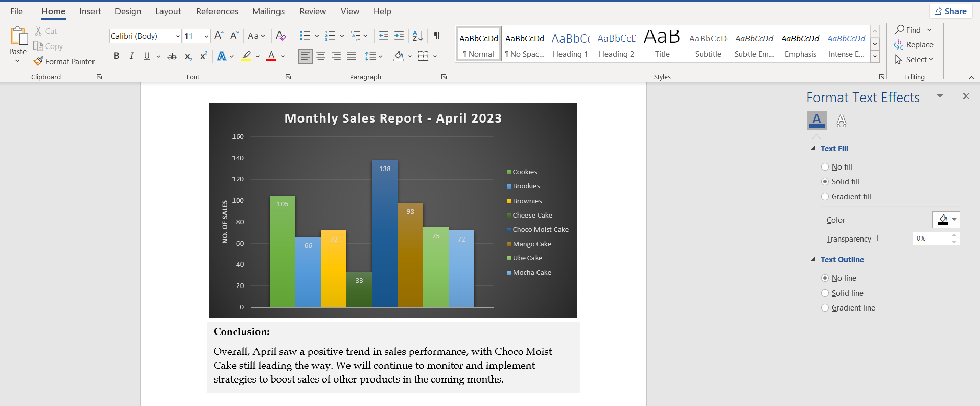The image size is (980, 406).
Task: Select No fill text option
Action: (836, 167)
